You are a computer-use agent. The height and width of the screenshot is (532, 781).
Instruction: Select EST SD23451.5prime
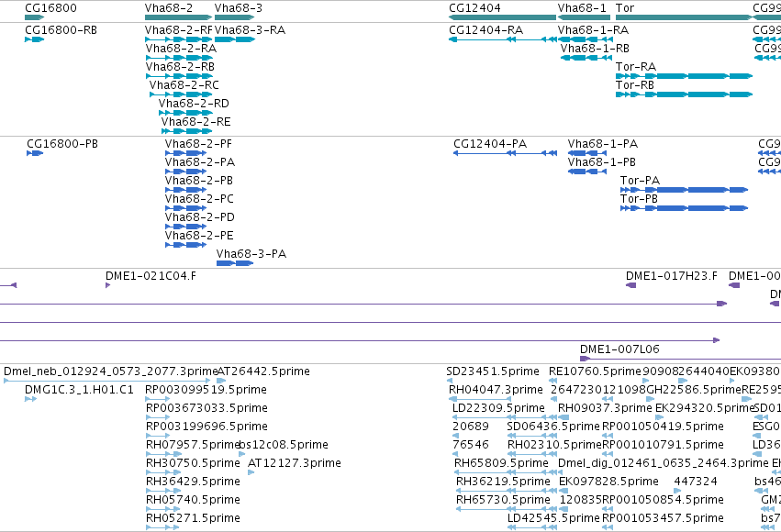coord(450,381)
